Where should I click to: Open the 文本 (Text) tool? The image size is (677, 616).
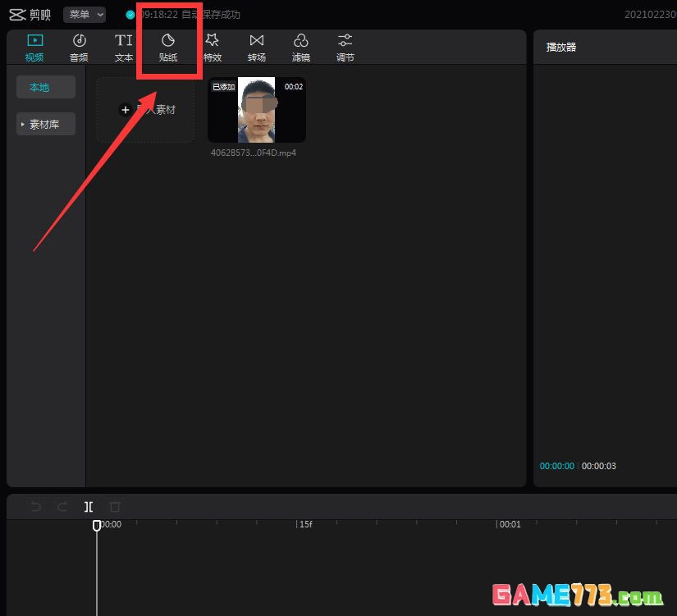(x=124, y=48)
